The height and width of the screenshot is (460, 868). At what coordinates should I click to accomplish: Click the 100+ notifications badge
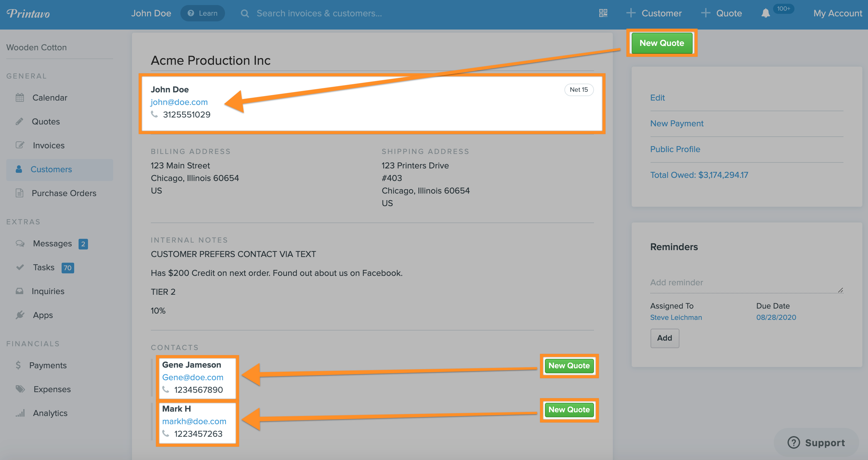[x=783, y=9]
